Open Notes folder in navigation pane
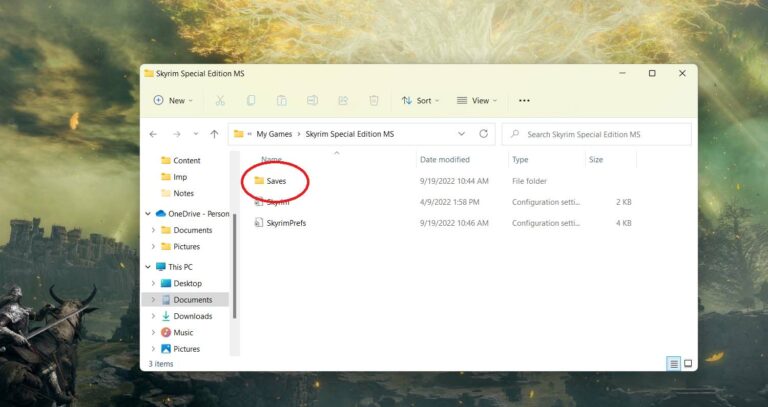The width and height of the screenshot is (768, 407). point(184,193)
